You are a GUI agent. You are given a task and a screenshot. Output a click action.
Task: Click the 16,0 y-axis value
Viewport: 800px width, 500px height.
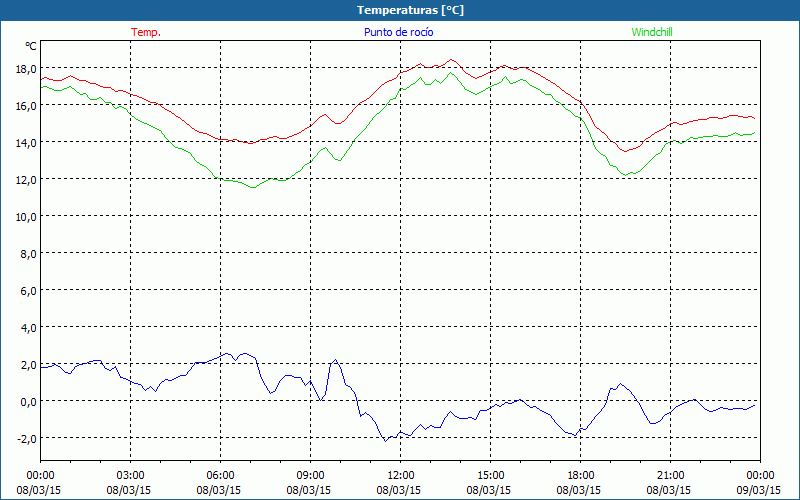[26, 106]
